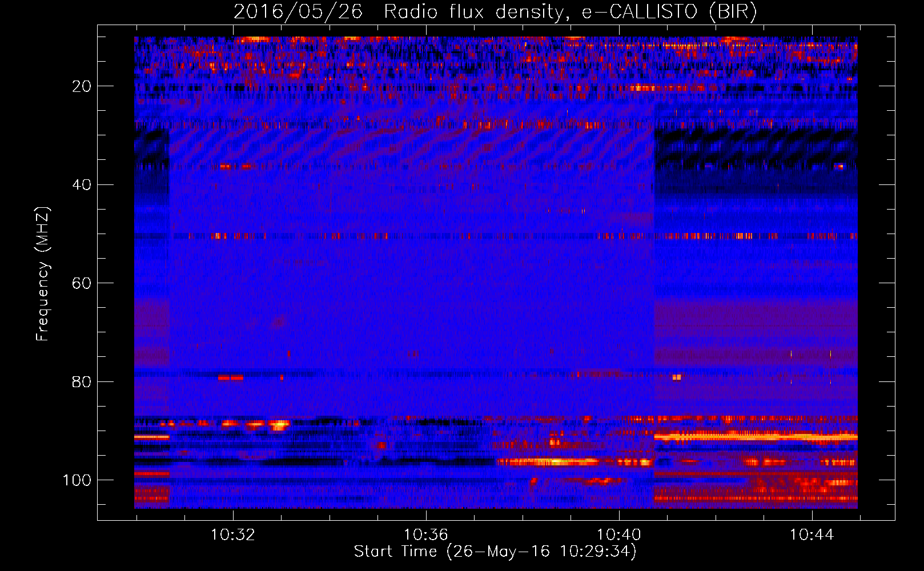Click the 40 MHz frequency tick label
This screenshot has height=571, width=924.
point(82,184)
